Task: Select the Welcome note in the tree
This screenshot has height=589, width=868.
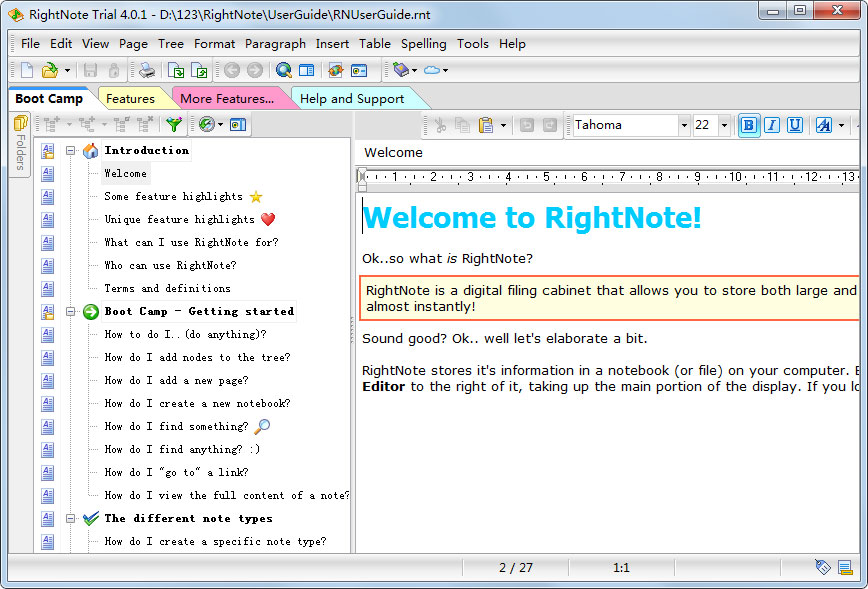Action: point(126,174)
